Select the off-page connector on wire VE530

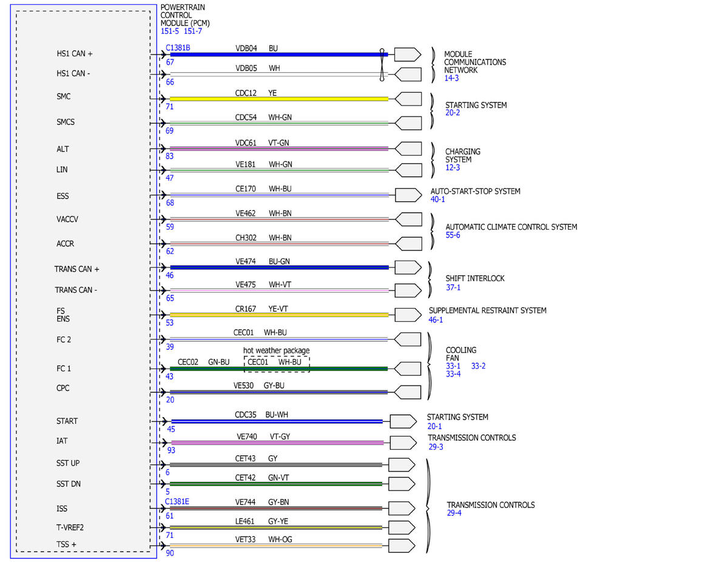click(x=408, y=392)
